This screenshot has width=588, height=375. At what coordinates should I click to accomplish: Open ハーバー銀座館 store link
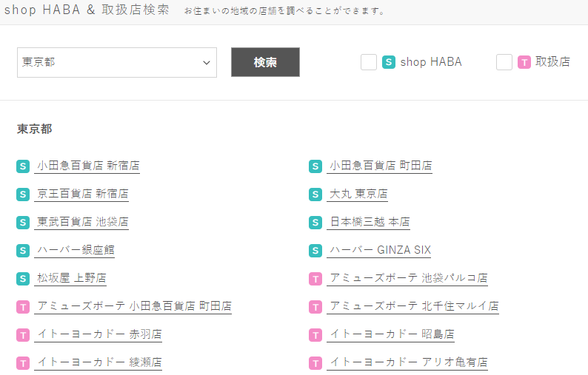click(x=74, y=250)
